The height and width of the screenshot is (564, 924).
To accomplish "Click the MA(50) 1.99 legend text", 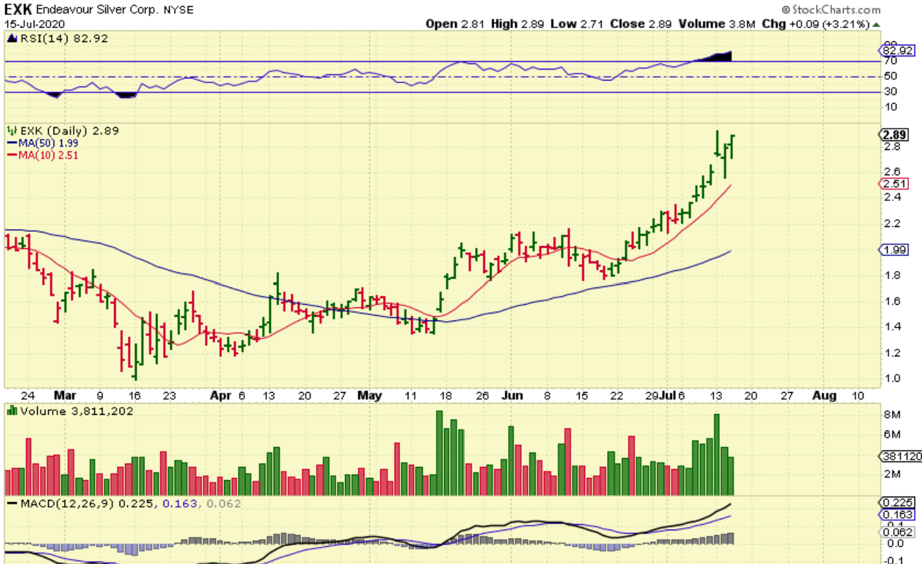I will click(x=49, y=143).
